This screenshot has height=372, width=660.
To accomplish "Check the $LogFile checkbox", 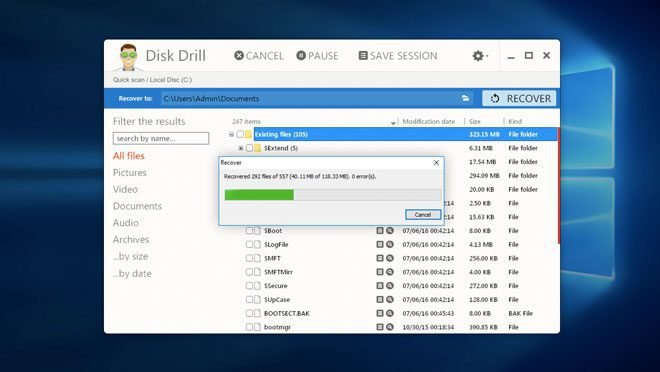I will [x=249, y=244].
